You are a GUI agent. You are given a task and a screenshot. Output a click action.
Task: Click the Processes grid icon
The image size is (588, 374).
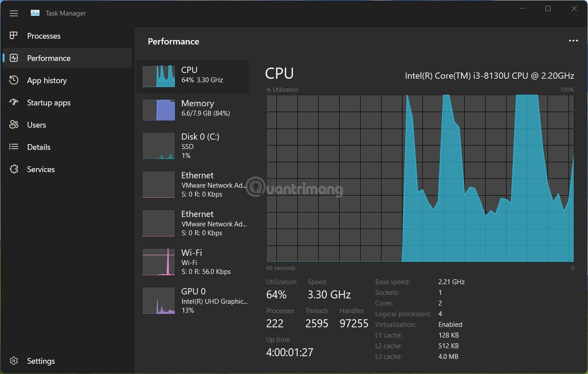point(14,36)
